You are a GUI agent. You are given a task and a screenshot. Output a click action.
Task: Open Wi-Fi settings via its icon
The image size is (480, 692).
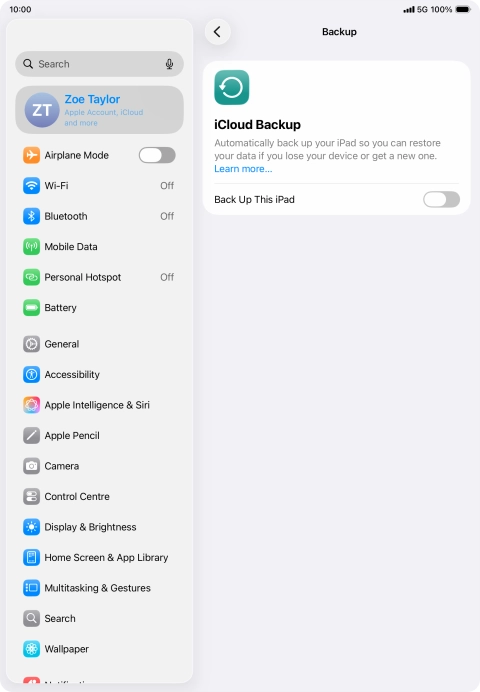tap(31, 186)
